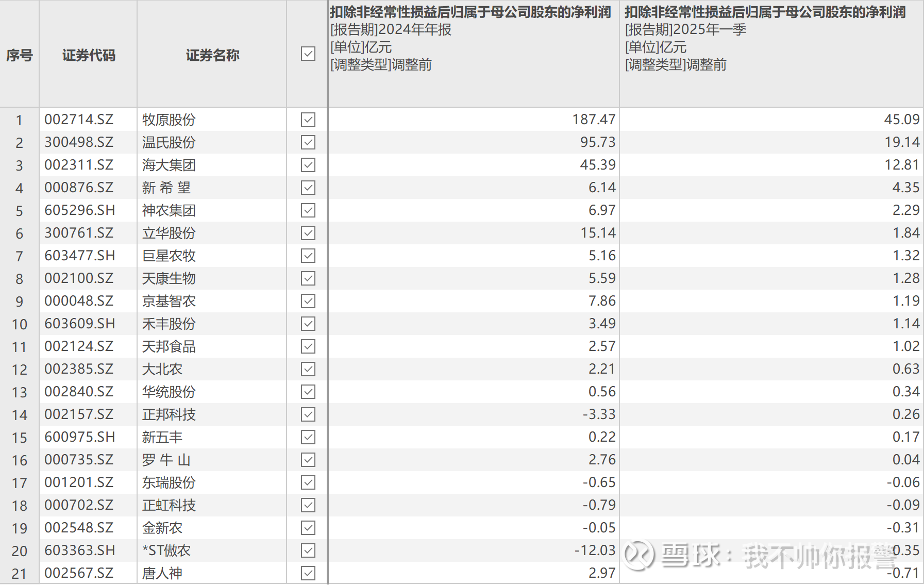Select stock name 天邦食品
This screenshot has height=585, width=924.
tap(169, 346)
